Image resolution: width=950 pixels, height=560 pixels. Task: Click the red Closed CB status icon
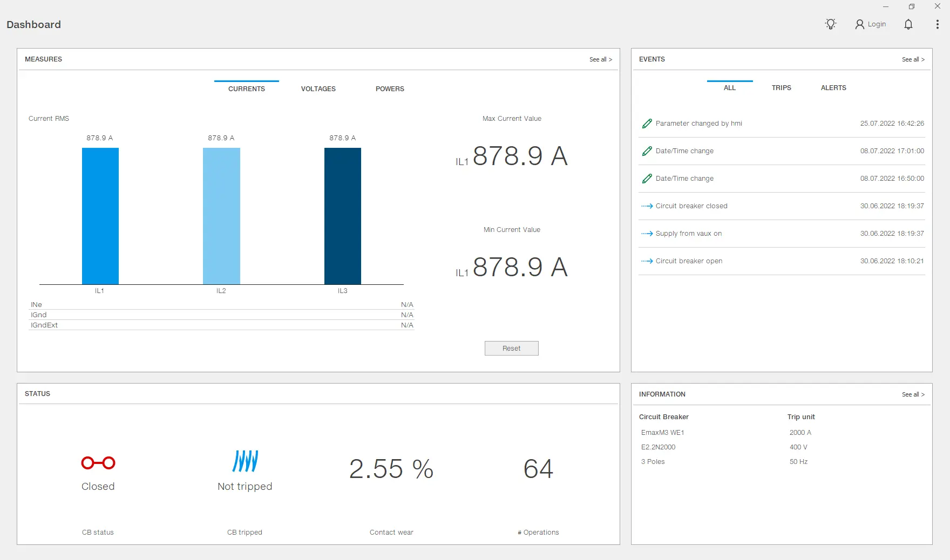coord(98,463)
